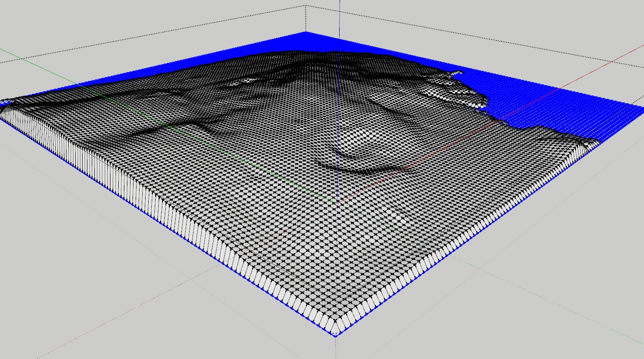
Task: Click the axes origin where colored lines meet
Action: [338, 202]
